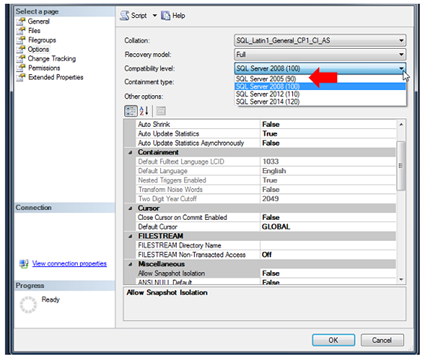429x363 pixels.
Task: Click the FILESTREAM Directory Name value field
Action: [328, 246]
